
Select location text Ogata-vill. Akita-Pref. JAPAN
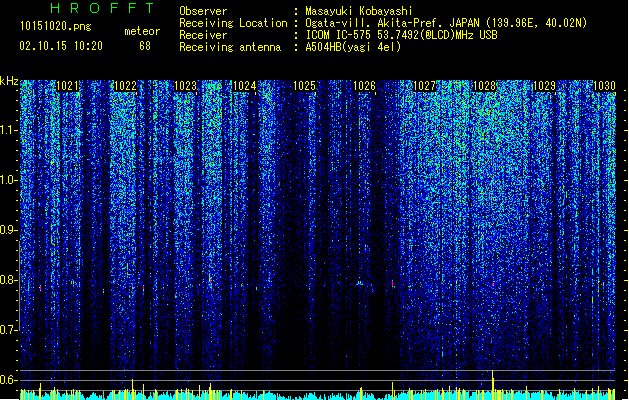393,23
